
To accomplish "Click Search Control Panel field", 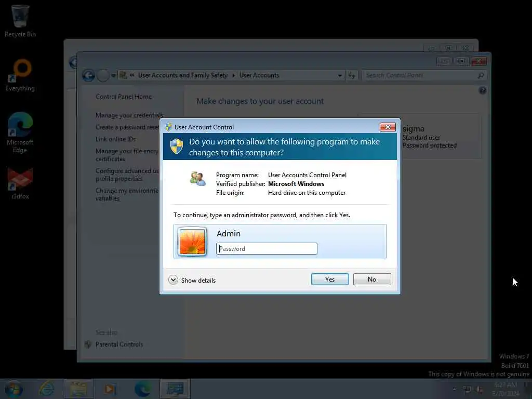I will tap(424, 75).
